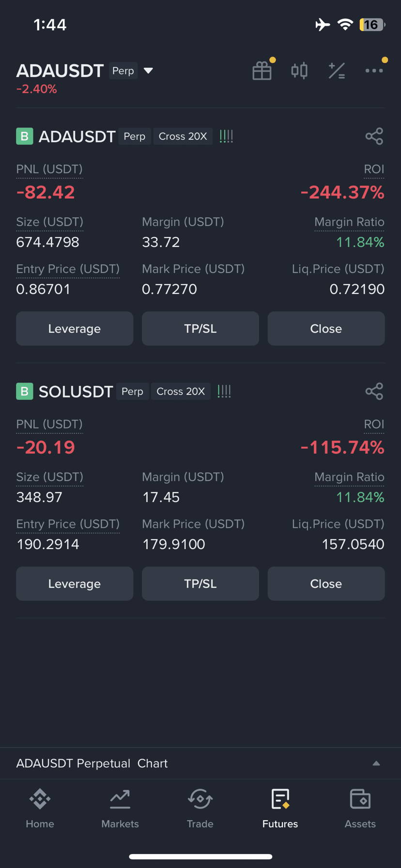Tap ADAUSDT position ADL indicator bars
Image resolution: width=401 pixels, height=868 pixels.
226,136
